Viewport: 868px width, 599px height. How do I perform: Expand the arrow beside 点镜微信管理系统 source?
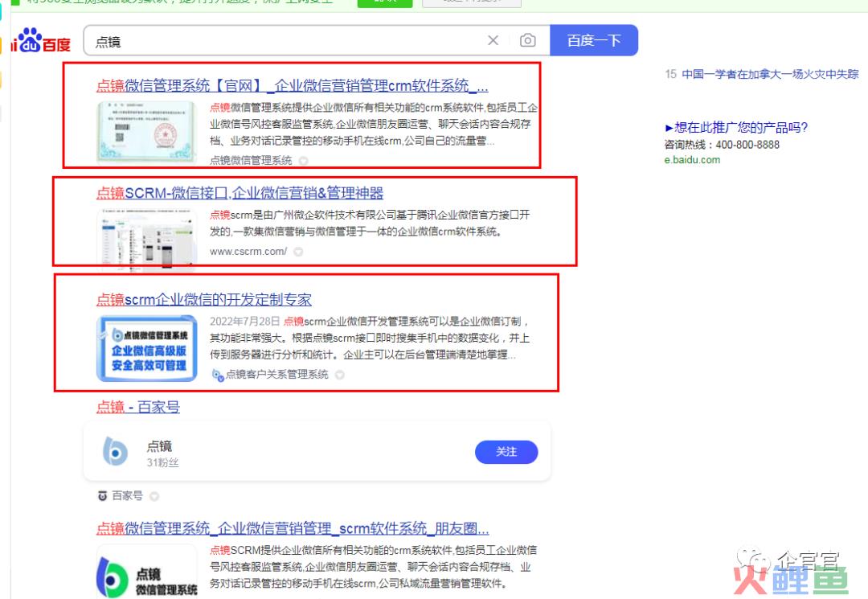click(x=303, y=161)
